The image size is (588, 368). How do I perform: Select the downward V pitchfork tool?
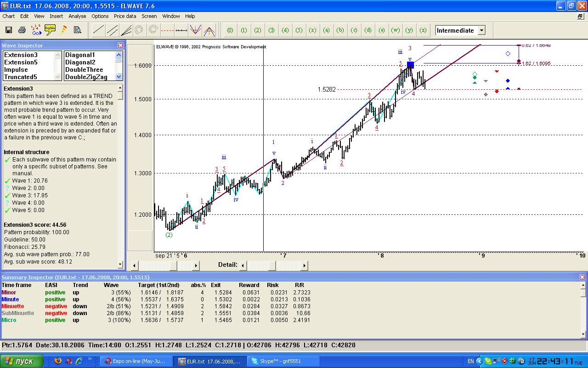coord(195,30)
